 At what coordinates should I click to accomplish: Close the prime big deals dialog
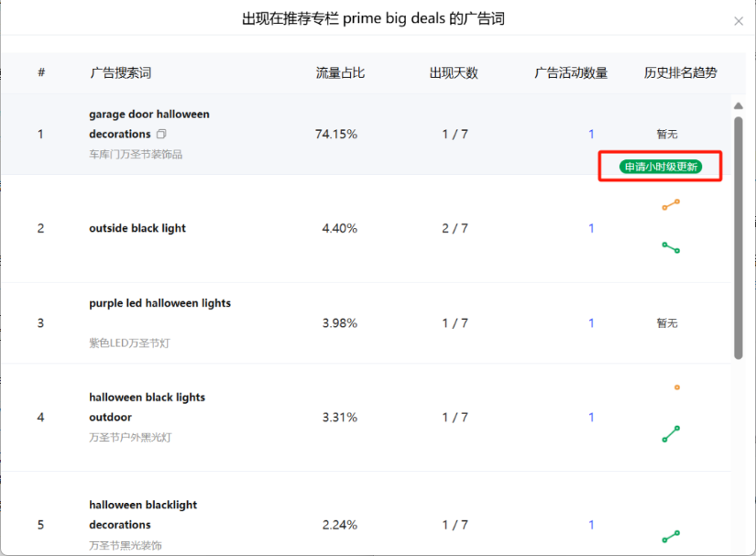tap(739, 21)
